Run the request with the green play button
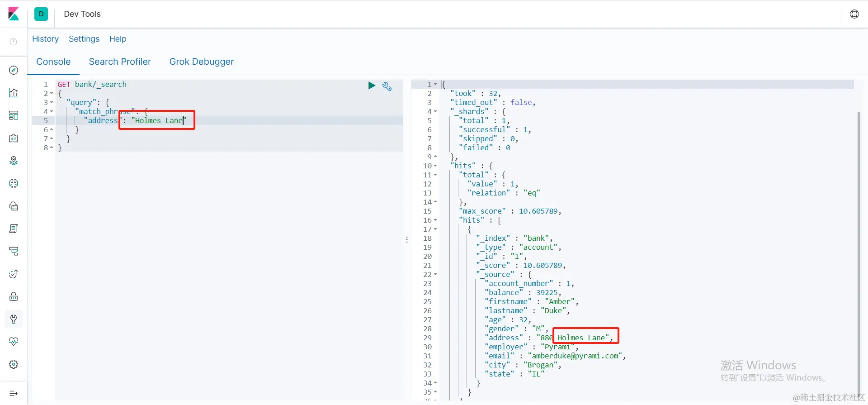This screenshot has height=405, width=868. (x=372, y=86)
